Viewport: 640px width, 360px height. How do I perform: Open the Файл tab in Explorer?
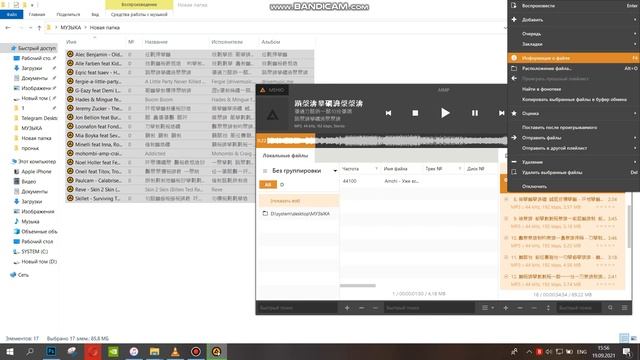click(x=11, y=14)
